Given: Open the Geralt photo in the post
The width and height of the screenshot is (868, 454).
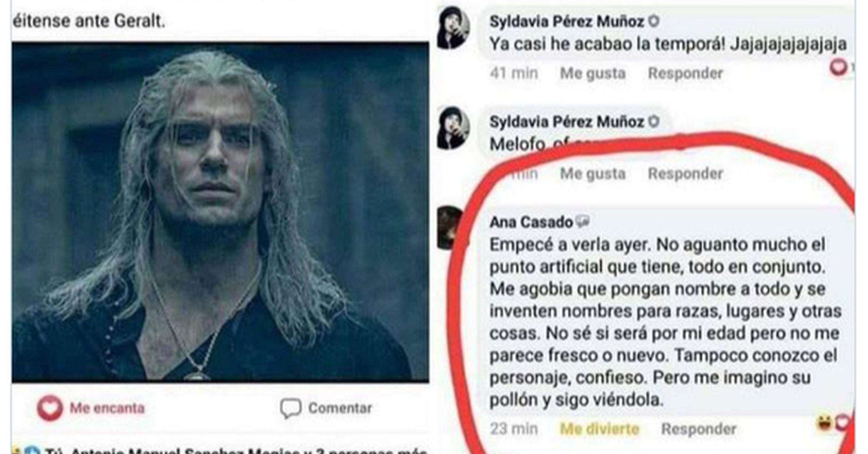Looking at the screenshot, I should 221,212.
